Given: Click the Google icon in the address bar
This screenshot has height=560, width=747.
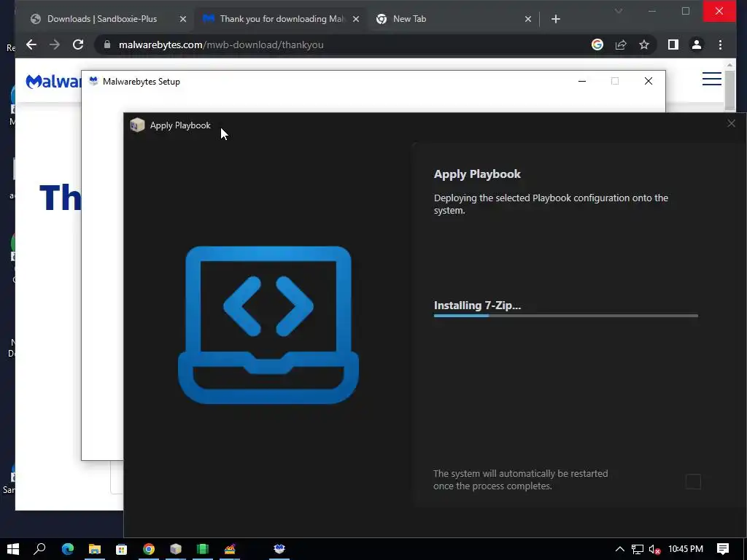Looking at the screenshot, I should coord(597,44).
